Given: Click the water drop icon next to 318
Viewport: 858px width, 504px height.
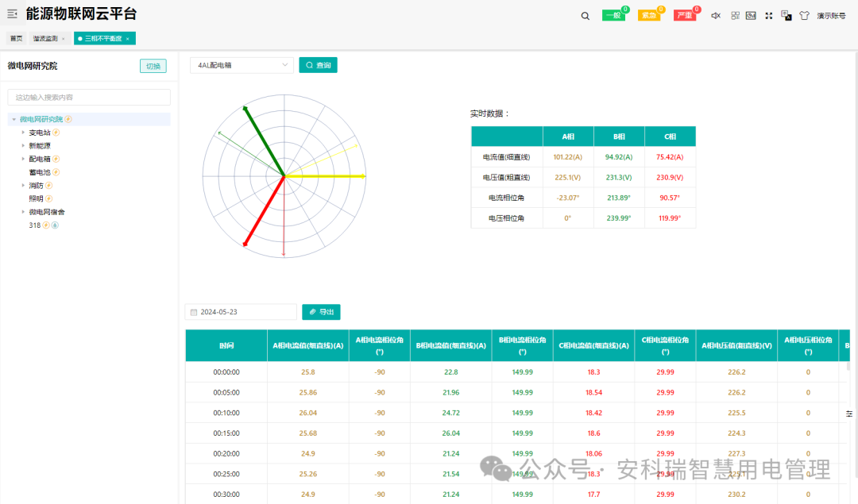Looking at the screenshot, I should [x=55, y=225].
